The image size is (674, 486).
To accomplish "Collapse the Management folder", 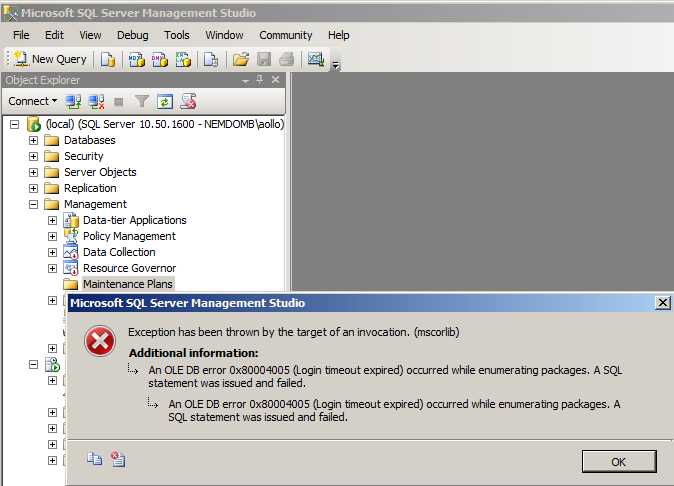I will click(x=34, y=205).
